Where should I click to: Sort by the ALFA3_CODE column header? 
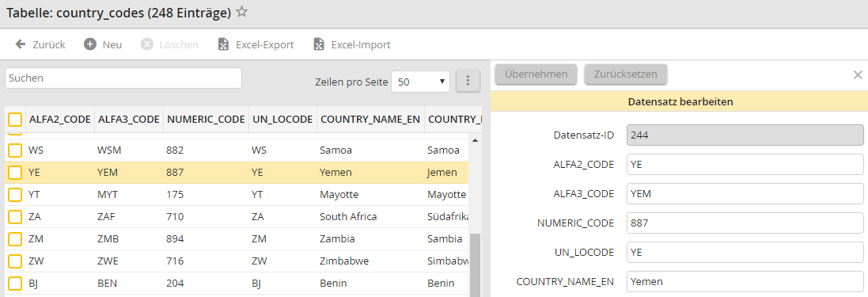click(129, 119)
